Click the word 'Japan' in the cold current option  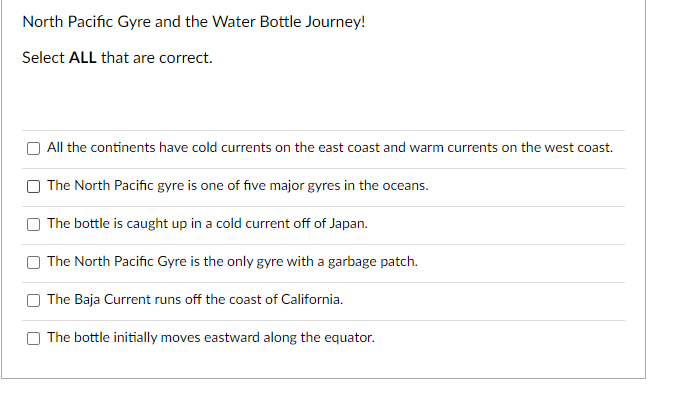[348, 224]
